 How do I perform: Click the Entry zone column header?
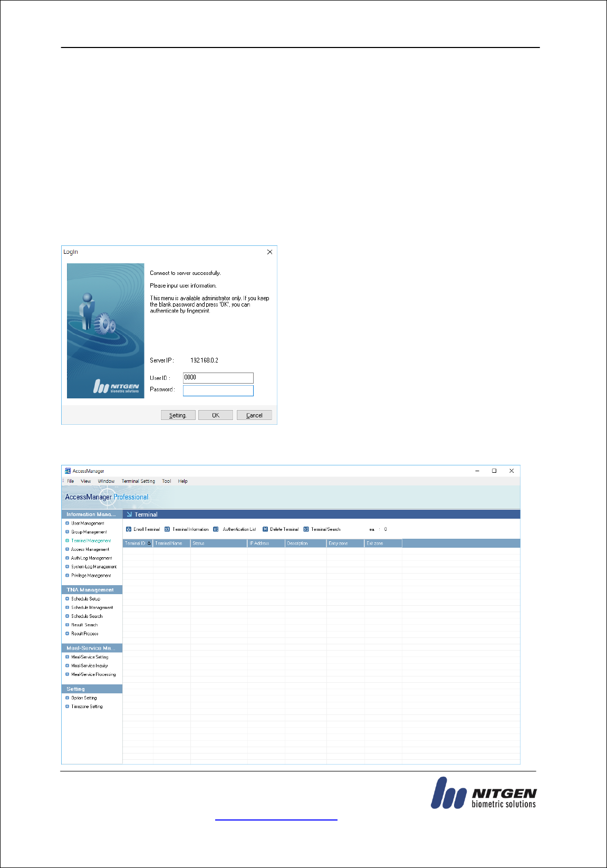[345, 543]
